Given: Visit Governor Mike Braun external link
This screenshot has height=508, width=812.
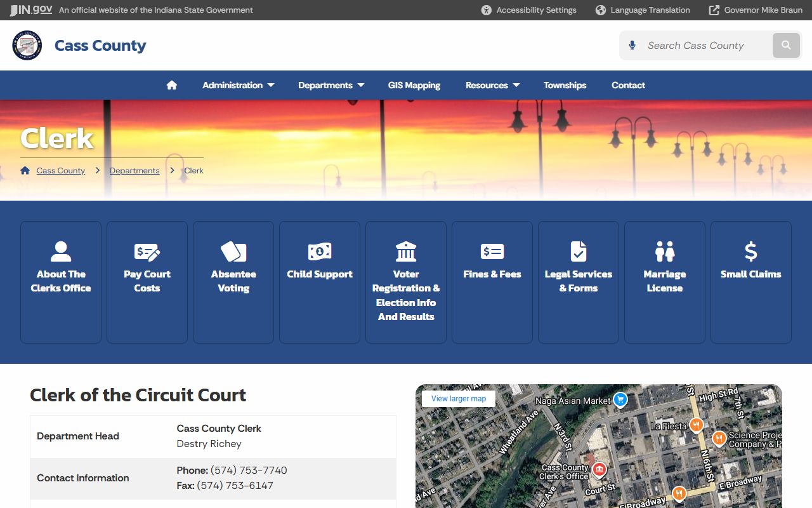Looking at the screenshot, I should coord(756,10).
